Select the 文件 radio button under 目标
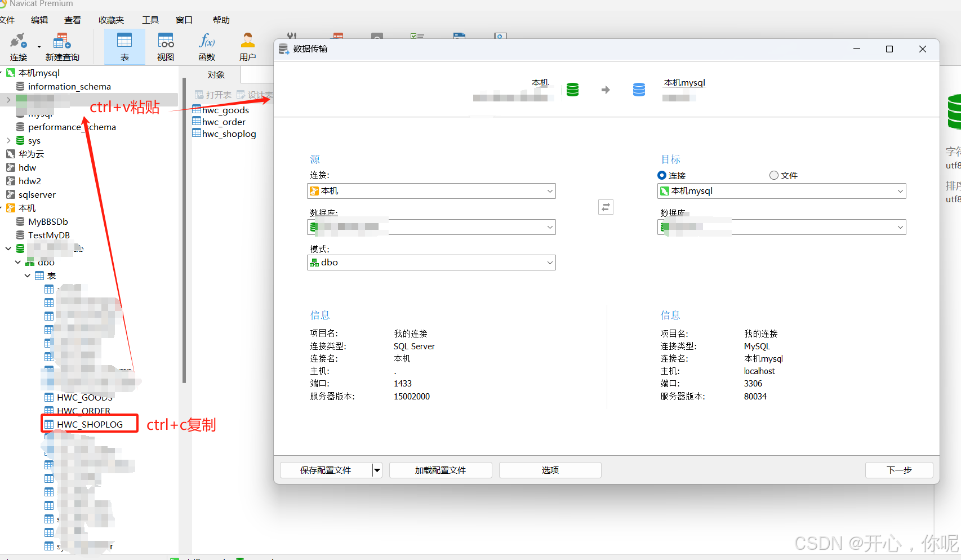 click(x=773, y=175)
